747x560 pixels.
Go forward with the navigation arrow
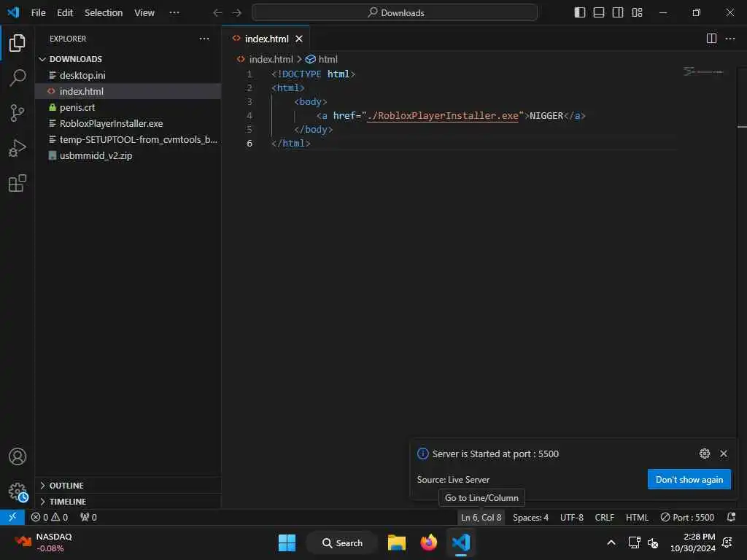tap(237, 12)
